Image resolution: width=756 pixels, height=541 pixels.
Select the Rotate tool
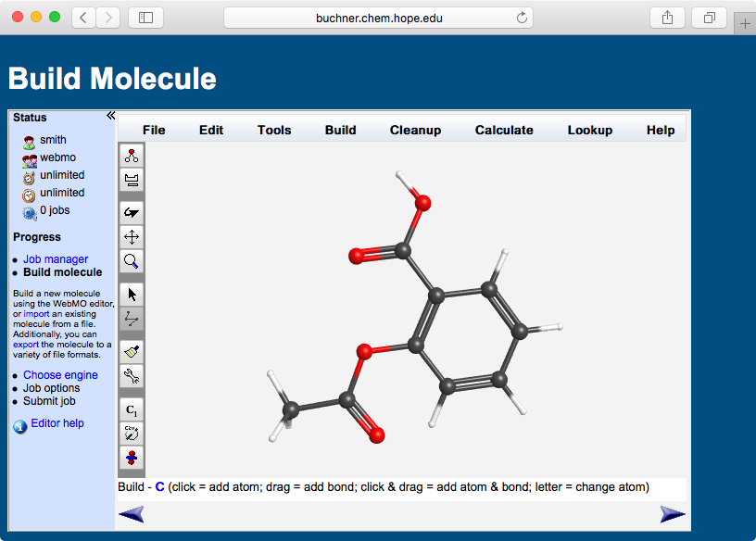coord(131,212)
